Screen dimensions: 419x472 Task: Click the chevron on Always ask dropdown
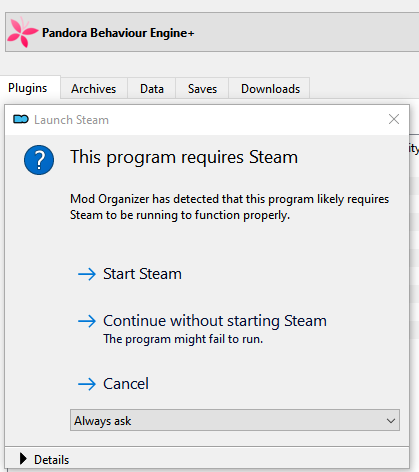coord(391,421)
